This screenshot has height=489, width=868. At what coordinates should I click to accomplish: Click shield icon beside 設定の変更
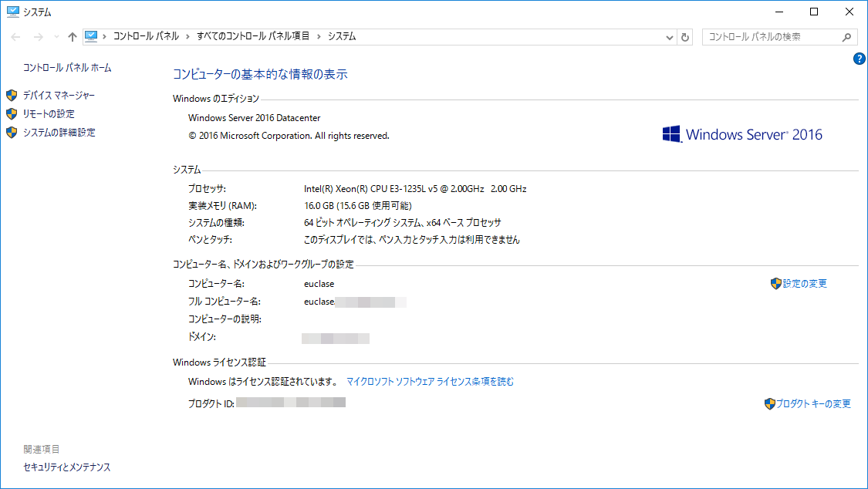[776, 284]
